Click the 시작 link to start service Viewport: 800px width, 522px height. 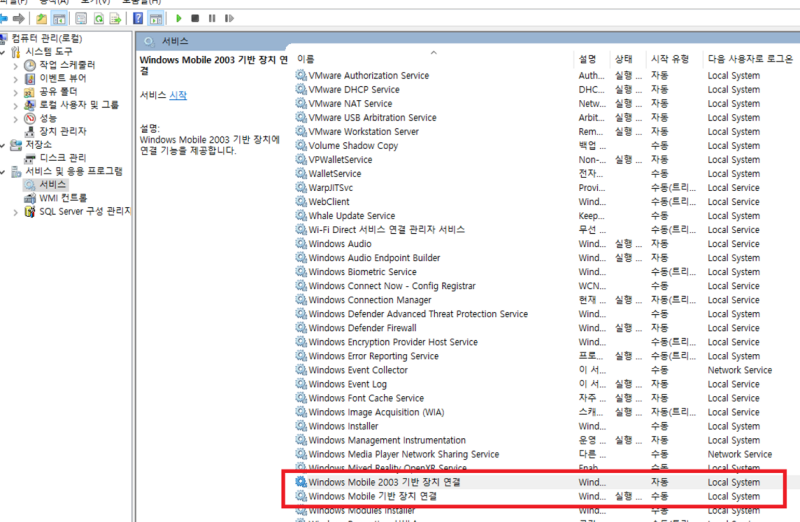(x=178, y=95)
